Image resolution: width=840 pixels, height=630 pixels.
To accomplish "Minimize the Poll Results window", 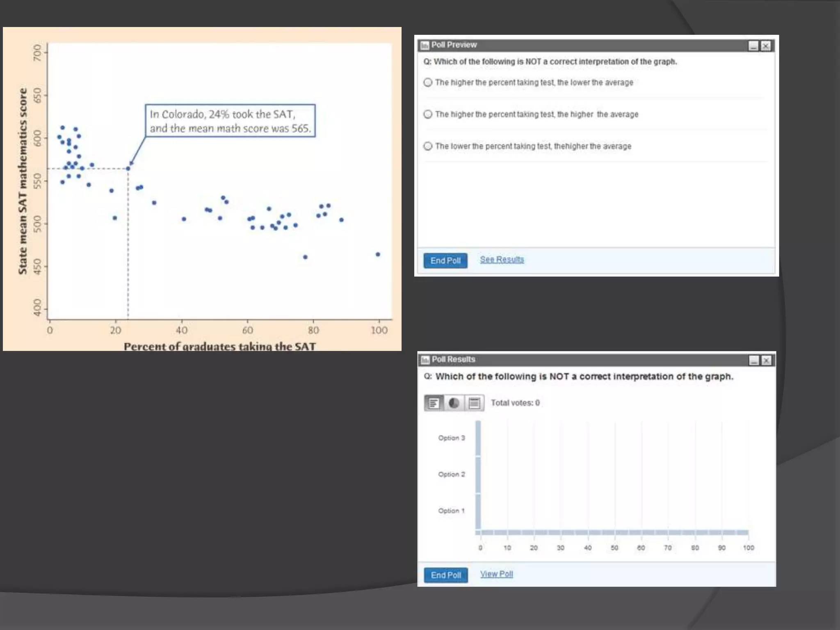I will click(754, 361).
